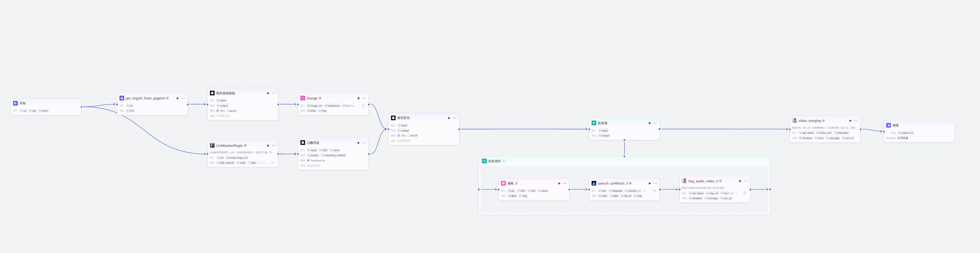Open more options for video_merging node
The height and width of the screenshot is (253, 980).
click(856, 121)
